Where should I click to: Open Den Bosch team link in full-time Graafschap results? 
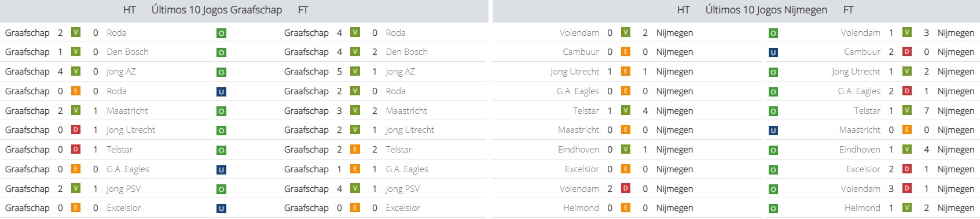click(x=406, y=52)
